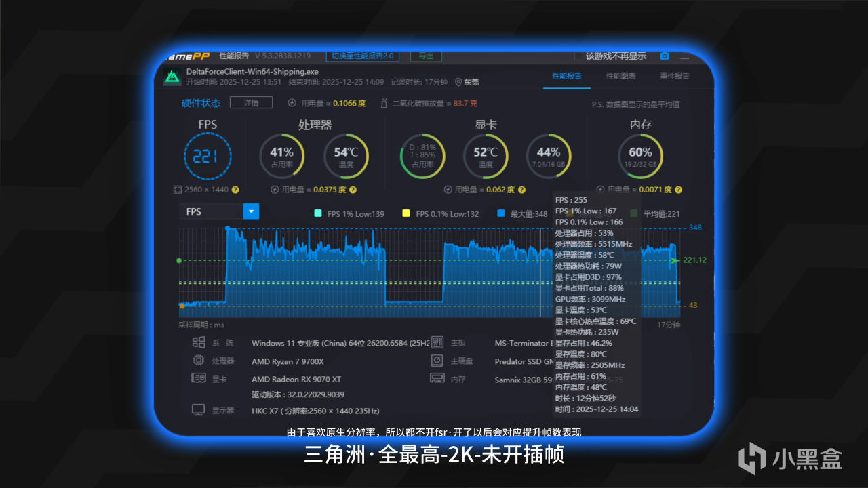The width and height of the screenshot is (868, 488).
Task: Click the 硬件状态 heading
Action: point(201,103)
